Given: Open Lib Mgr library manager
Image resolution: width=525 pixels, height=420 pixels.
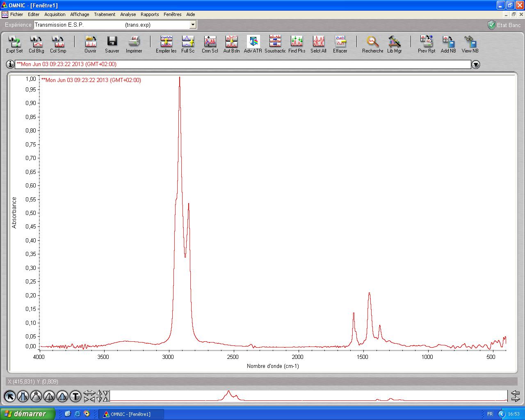Looking at the screenshot, I should [x=395, y=44].
